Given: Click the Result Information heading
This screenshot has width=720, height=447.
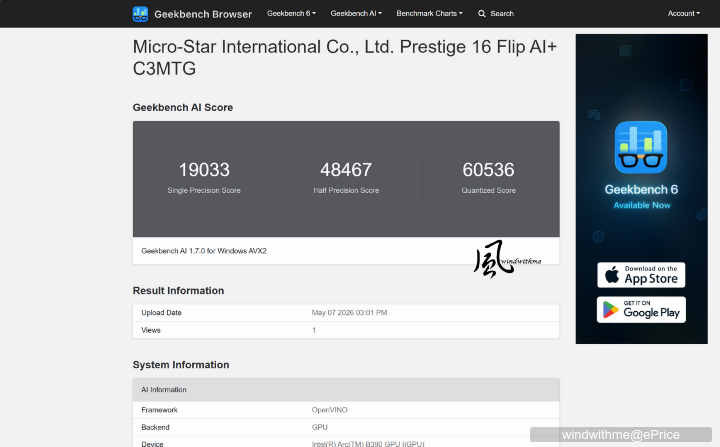Looking at the screenshot, I should (x=178, y=291).
